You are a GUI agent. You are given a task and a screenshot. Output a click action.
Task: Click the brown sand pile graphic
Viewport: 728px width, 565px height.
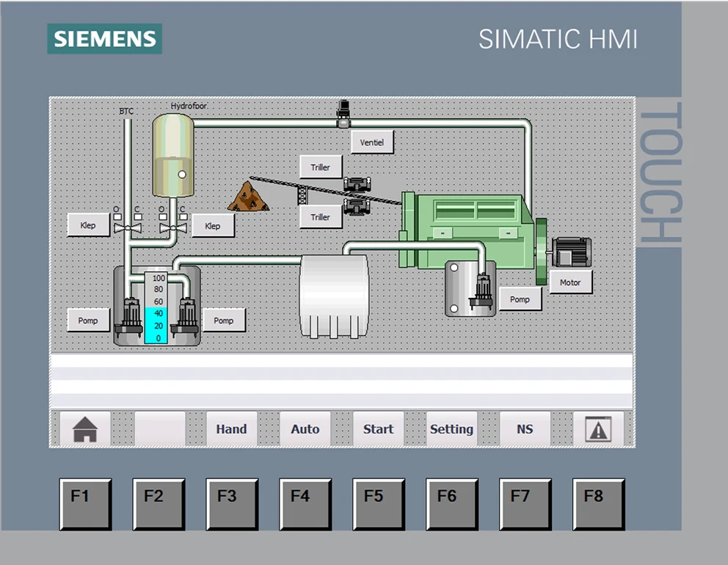[248, 197]
